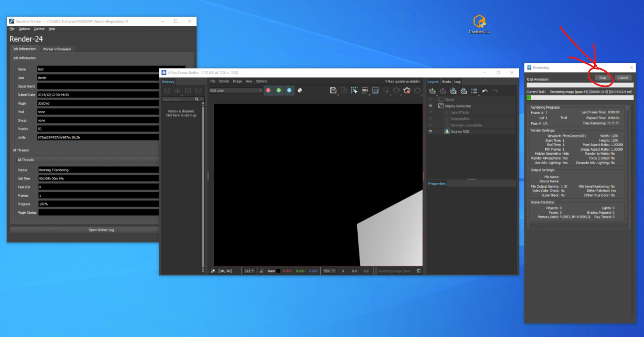Toggle visibility eye of Source: RGB layer
The image size is (644, 337).
tap(431, 132)
